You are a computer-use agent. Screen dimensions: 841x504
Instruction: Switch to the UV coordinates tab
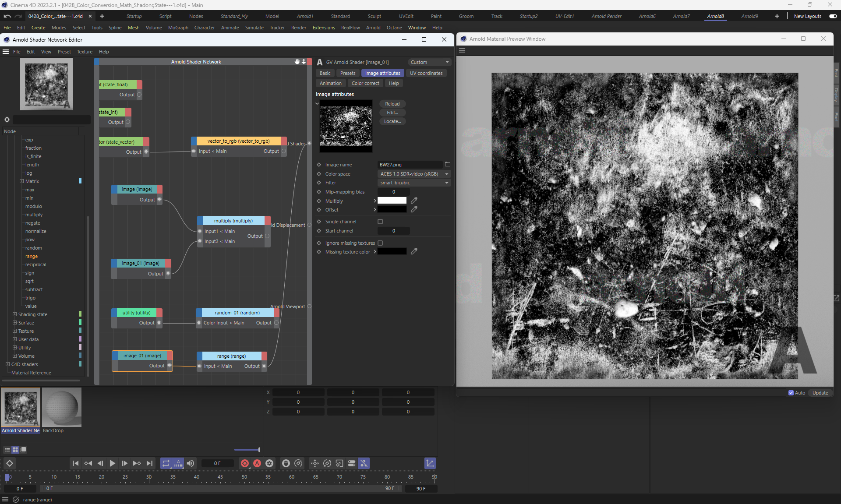426,73
